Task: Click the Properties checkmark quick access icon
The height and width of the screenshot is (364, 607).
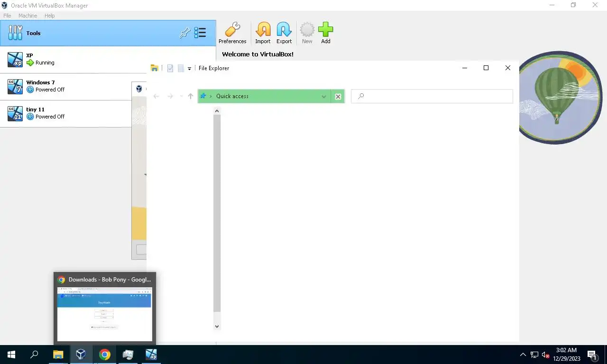Action: pos(170,68)
